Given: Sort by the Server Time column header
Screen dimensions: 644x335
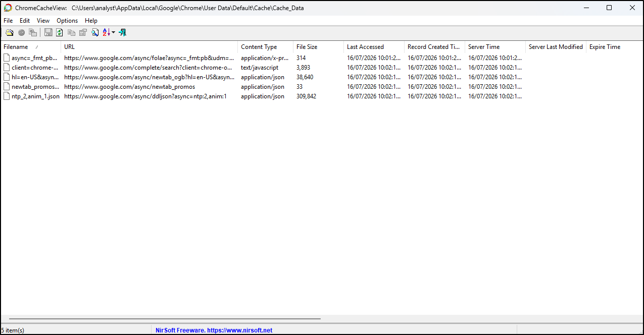Looking at the screenshot, I should click(x=496, y=47).
